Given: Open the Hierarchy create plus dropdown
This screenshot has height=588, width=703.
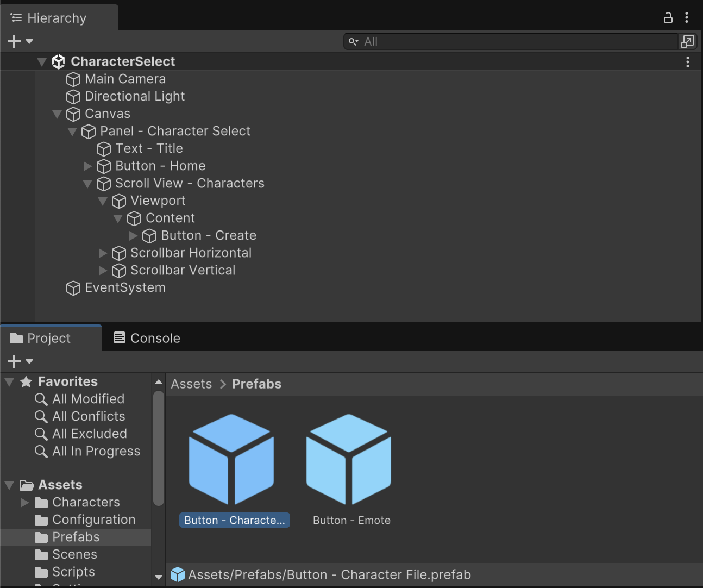Looking at the screenshot, I should pyautogui.click(x=20, y=41).
